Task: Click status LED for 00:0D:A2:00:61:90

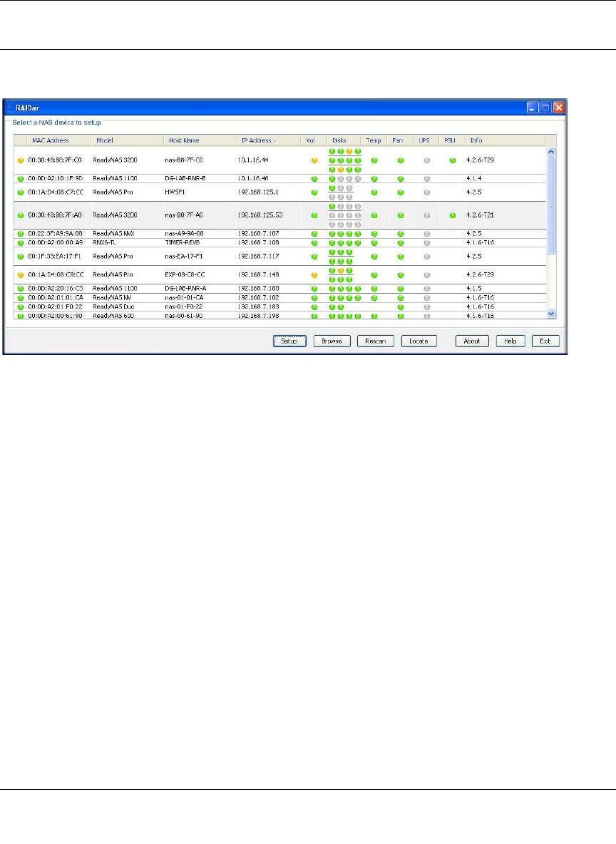Action: click(x=21, y=316)
